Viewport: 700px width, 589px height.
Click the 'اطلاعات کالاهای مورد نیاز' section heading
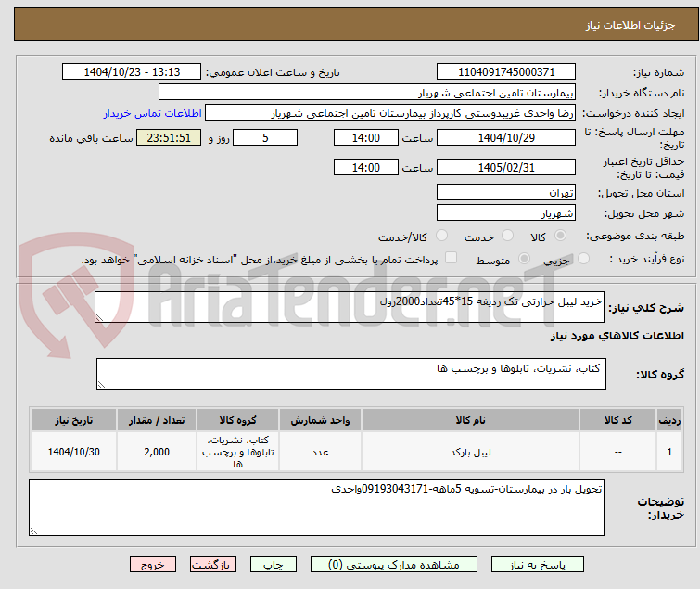pos(617,336)
